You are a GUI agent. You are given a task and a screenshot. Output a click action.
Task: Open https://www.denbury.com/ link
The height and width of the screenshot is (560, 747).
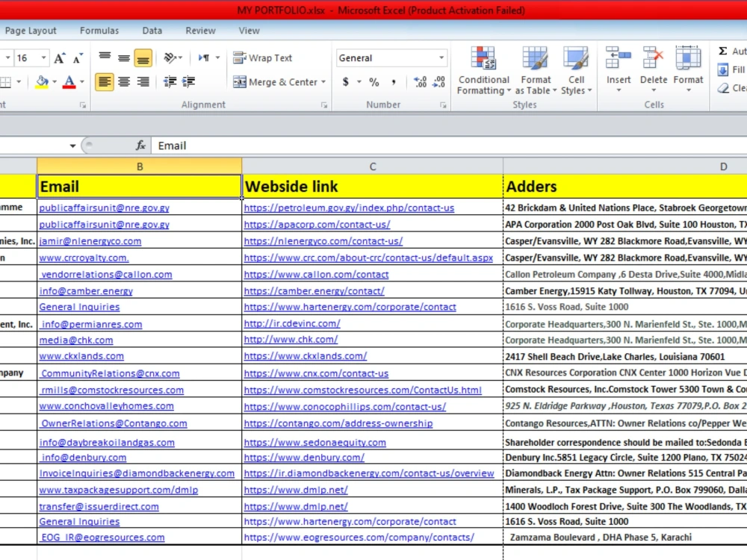[x=304, y=458]
